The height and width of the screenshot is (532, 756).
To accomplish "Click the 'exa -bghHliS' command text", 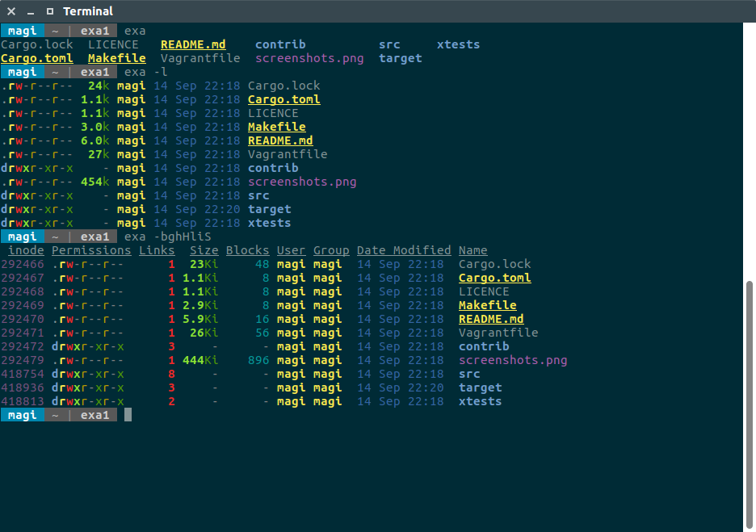I will [167, 237].
